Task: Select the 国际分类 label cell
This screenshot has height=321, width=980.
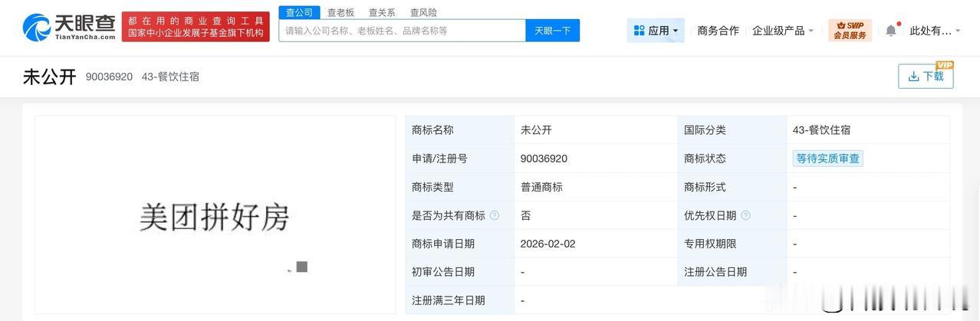Action: pos(732,130)
